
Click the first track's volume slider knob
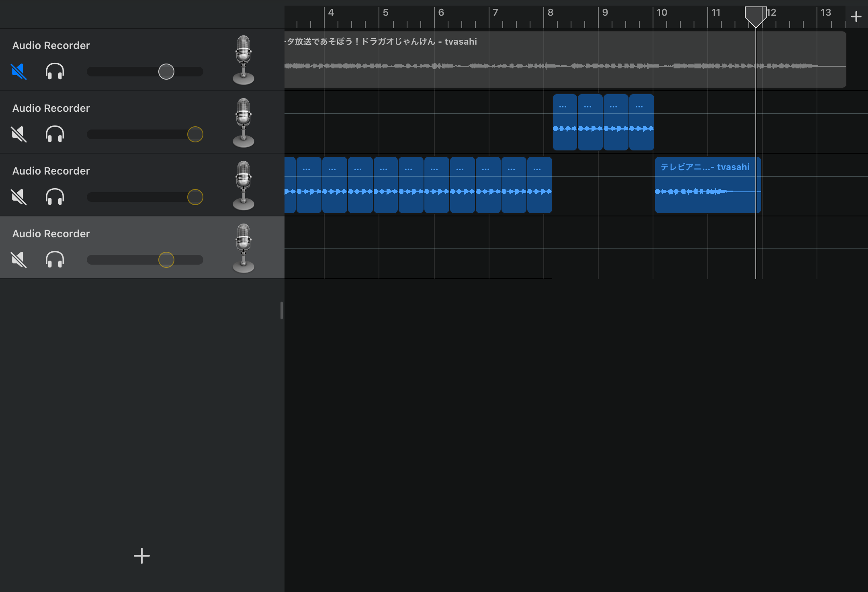point(166,72)
